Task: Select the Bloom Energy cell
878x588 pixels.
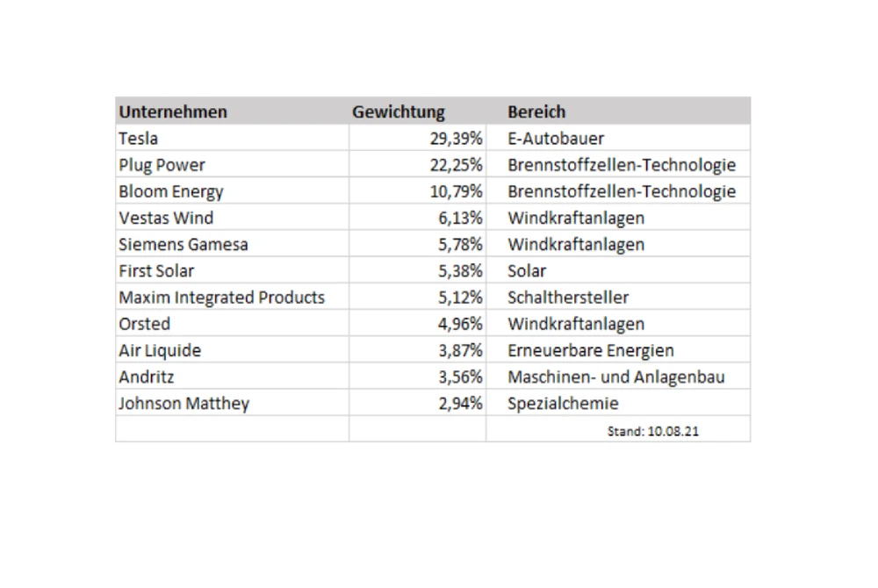Action: 171,191
